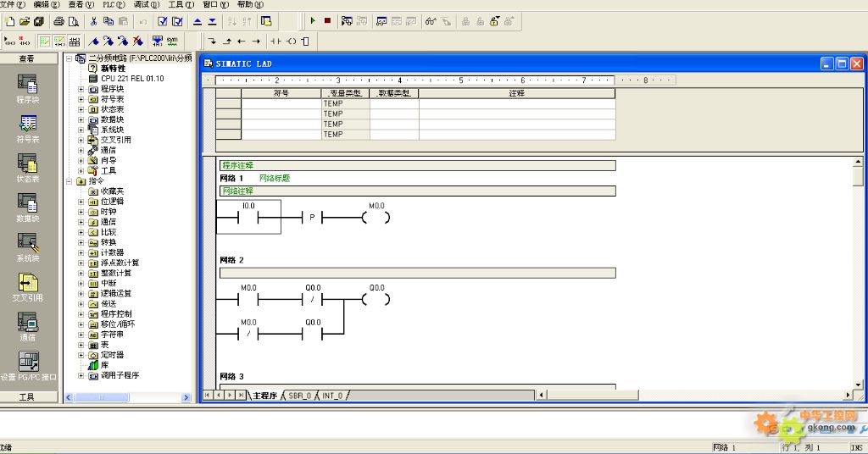The image size is (868, 454).
Task: Insert box instruction icon
Action: [x=305, y=41]
